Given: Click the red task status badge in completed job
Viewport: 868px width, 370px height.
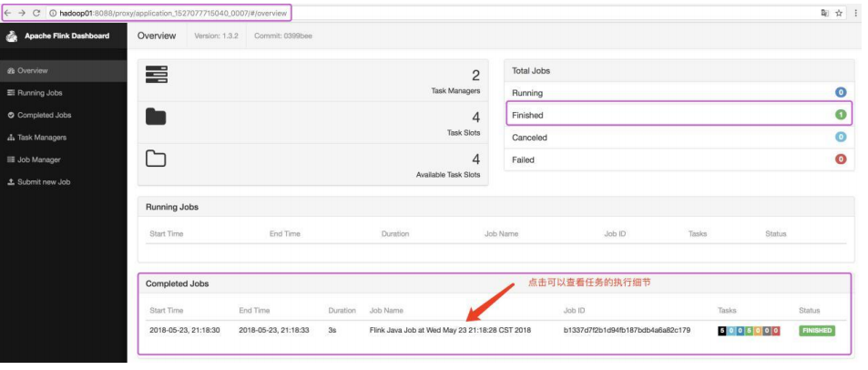Looking at the screenshot, I should [776, 331].
